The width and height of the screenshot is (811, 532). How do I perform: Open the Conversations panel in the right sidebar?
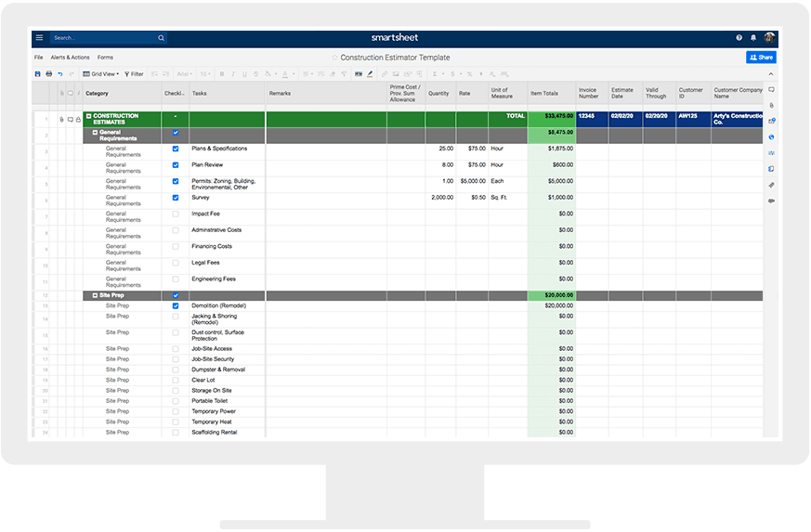771,89
